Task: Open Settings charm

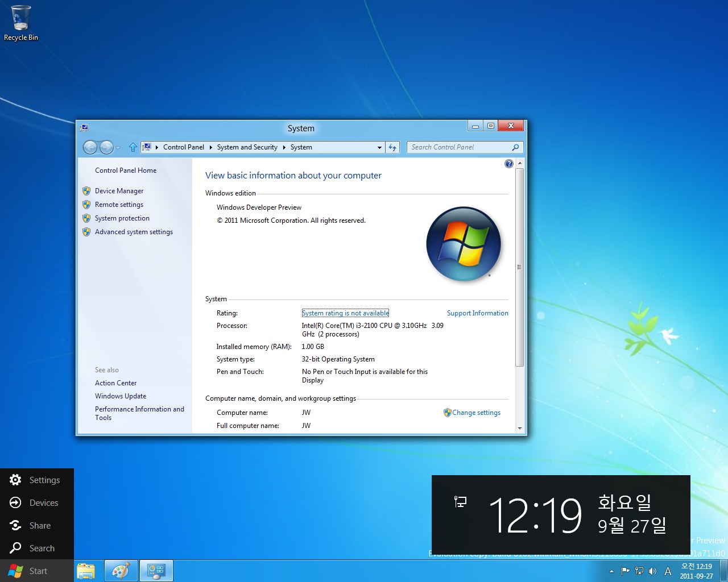Action: pos(37,480)
